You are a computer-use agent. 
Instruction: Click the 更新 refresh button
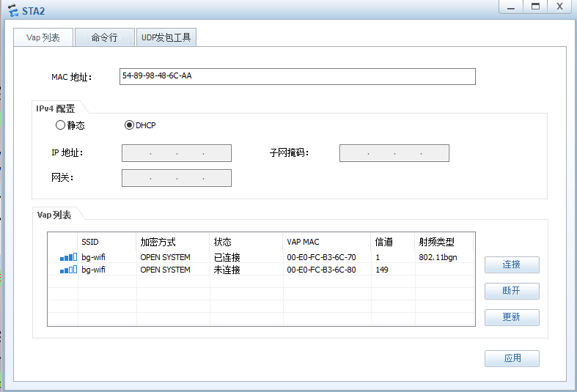(512, 317)
